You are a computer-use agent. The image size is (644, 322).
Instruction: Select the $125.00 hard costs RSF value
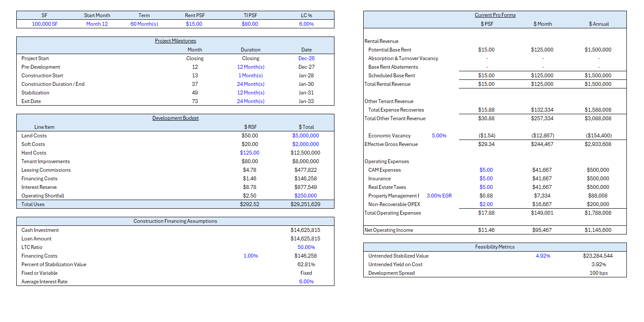250,153
